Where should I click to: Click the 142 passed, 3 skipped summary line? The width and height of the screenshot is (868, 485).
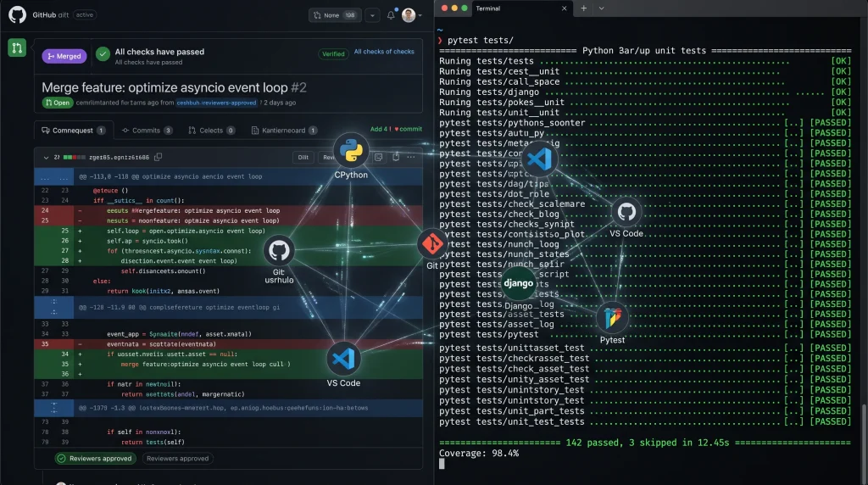(645, 443)
